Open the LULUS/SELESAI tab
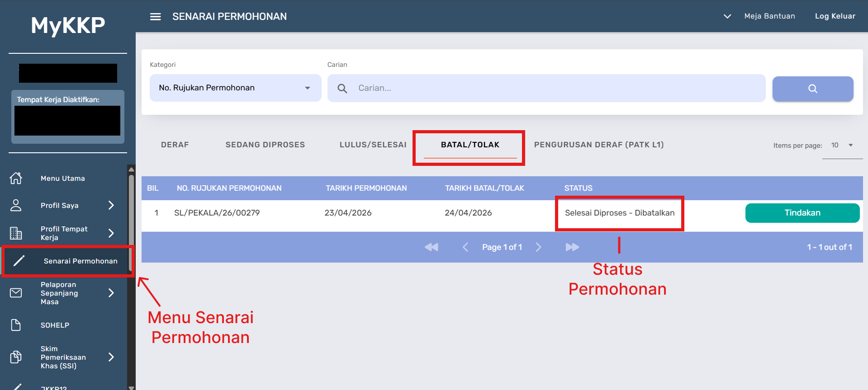 tap(373, 145)
